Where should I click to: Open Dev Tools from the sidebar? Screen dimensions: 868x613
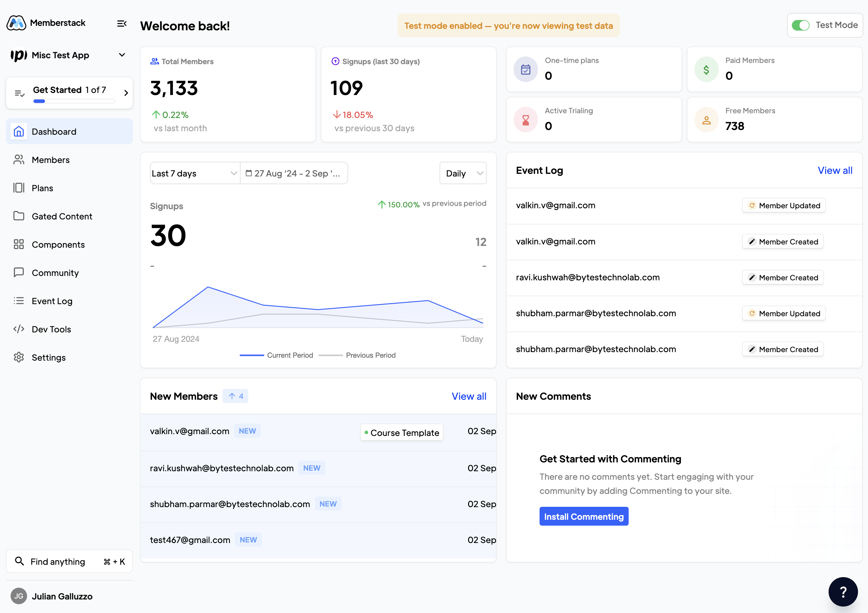click(x=51, y=329)
